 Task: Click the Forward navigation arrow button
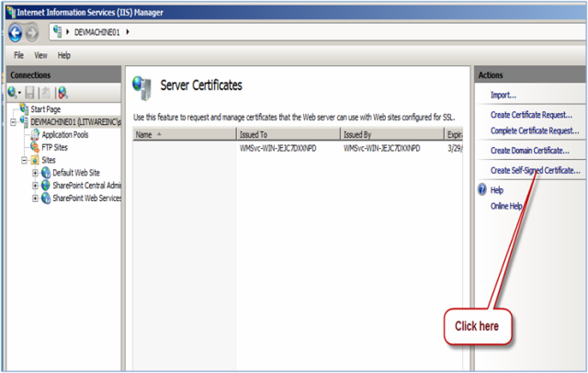[32, 32]
